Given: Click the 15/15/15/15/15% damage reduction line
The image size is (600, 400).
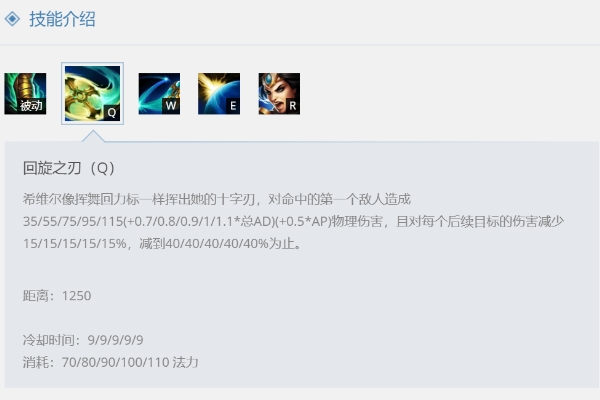Looking at the screenshot, I should [x=162, y=243].
